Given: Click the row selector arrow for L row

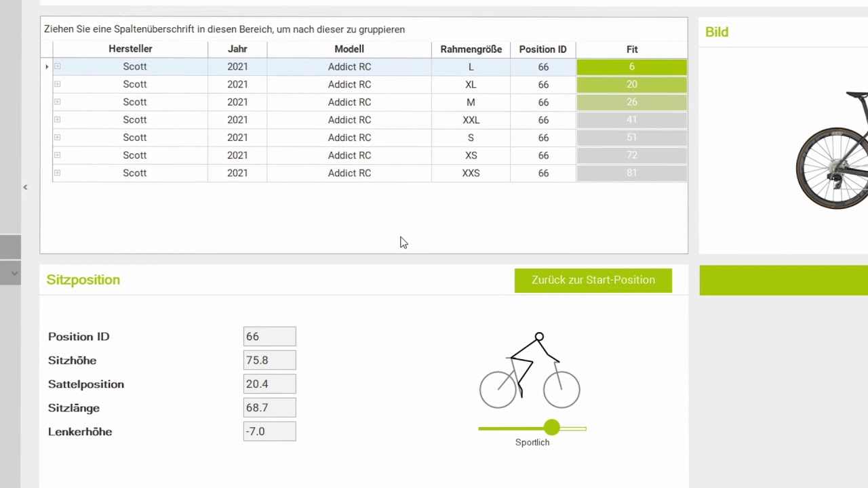Looking at the screenshot, I should tap(47, 66).
